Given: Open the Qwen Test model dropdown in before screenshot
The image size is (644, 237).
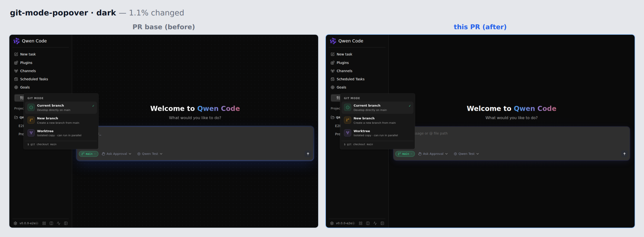Looking at the screenshot, I should pos(150,154).
